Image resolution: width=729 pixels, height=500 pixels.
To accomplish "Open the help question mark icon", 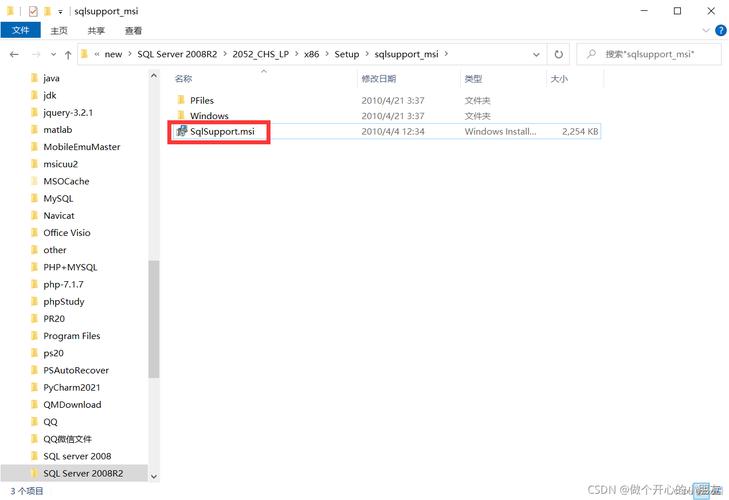I will 721,31.
